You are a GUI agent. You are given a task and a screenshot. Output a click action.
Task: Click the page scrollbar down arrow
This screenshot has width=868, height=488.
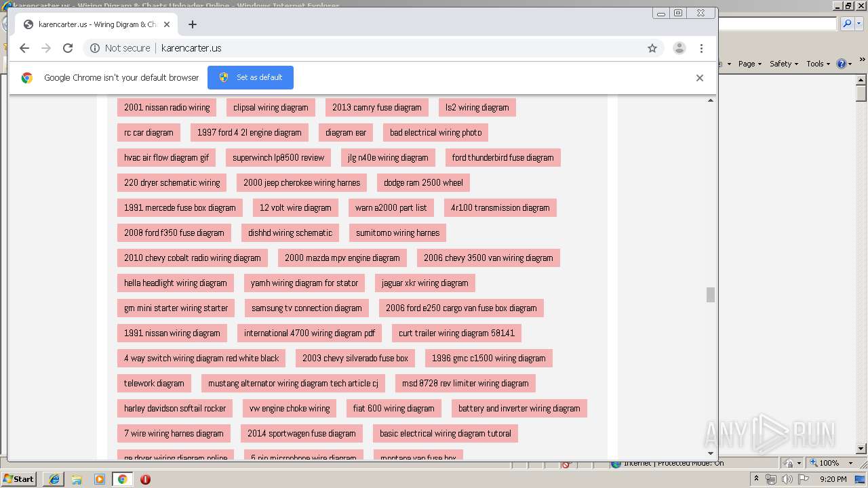[x=711, y=453]
